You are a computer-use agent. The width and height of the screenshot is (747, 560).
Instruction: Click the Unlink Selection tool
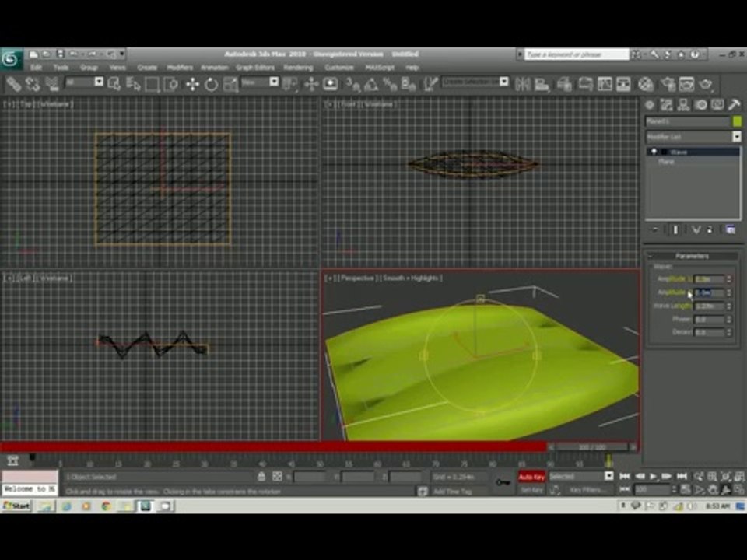click(x=33, y=85)
